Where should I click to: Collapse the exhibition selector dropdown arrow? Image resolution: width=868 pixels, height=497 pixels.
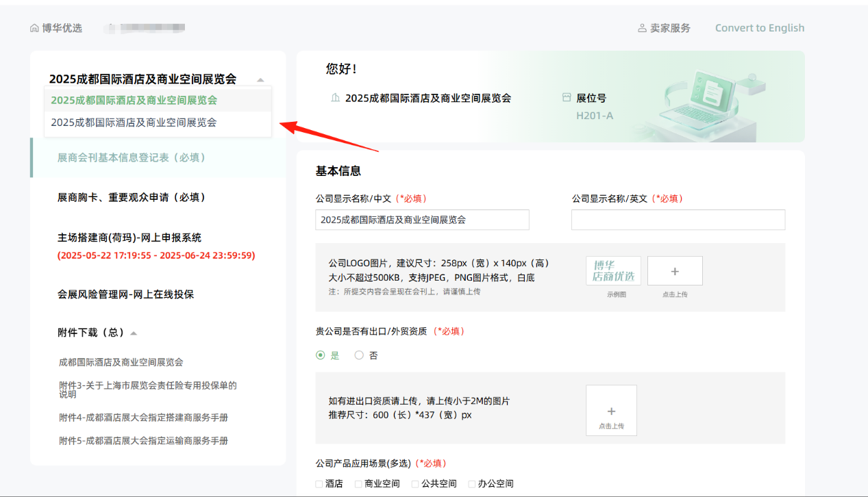[x=260, y=80]
